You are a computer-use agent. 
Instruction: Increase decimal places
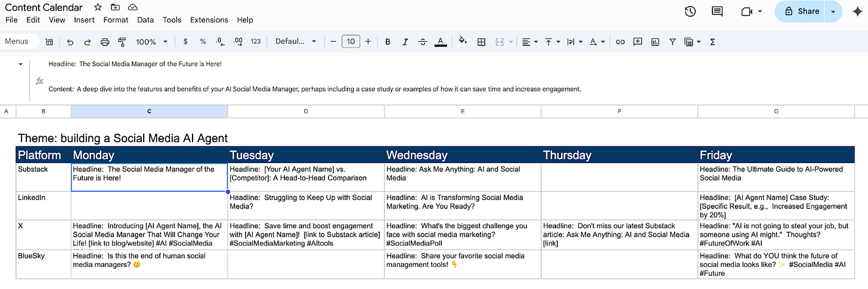[238, 42]
